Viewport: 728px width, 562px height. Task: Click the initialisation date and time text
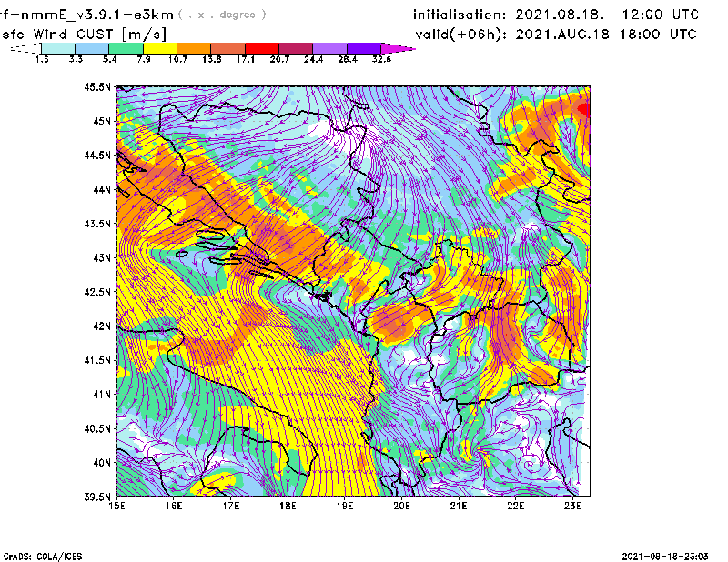[556, 15]
